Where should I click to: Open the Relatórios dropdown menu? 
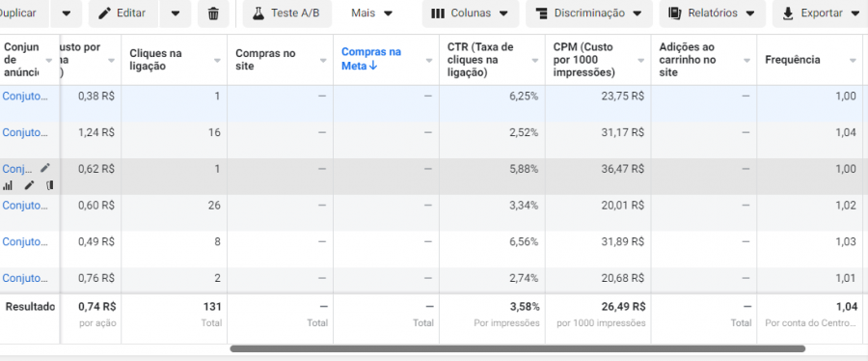pos(713,14)
